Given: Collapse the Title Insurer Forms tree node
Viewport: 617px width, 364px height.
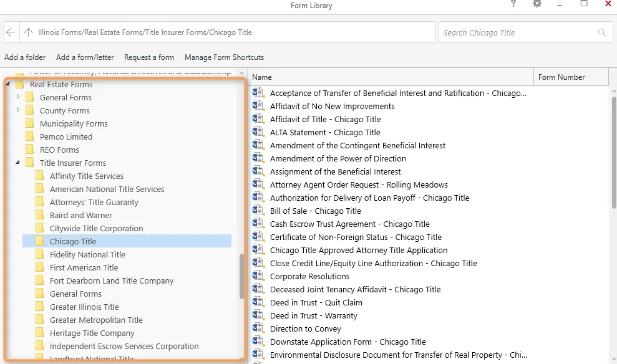Looking at the screenshot, I should tap(17, 162).
